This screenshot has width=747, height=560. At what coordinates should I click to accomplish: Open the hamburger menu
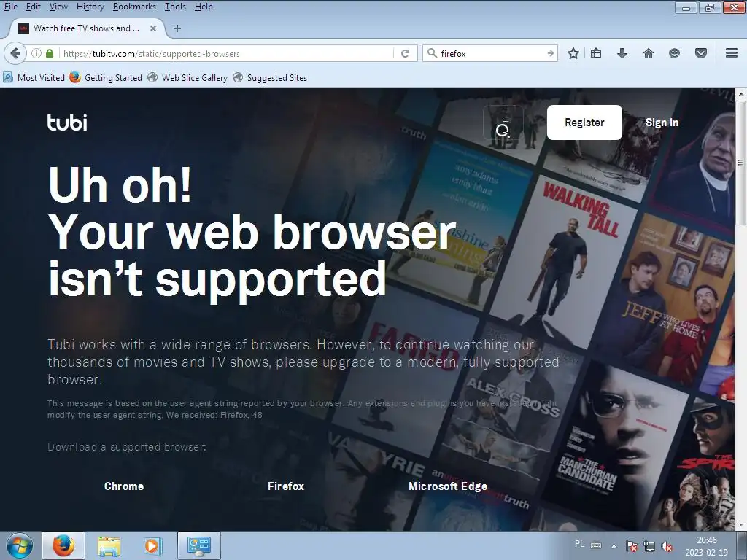pyautogui.click(x=732, y=53)
